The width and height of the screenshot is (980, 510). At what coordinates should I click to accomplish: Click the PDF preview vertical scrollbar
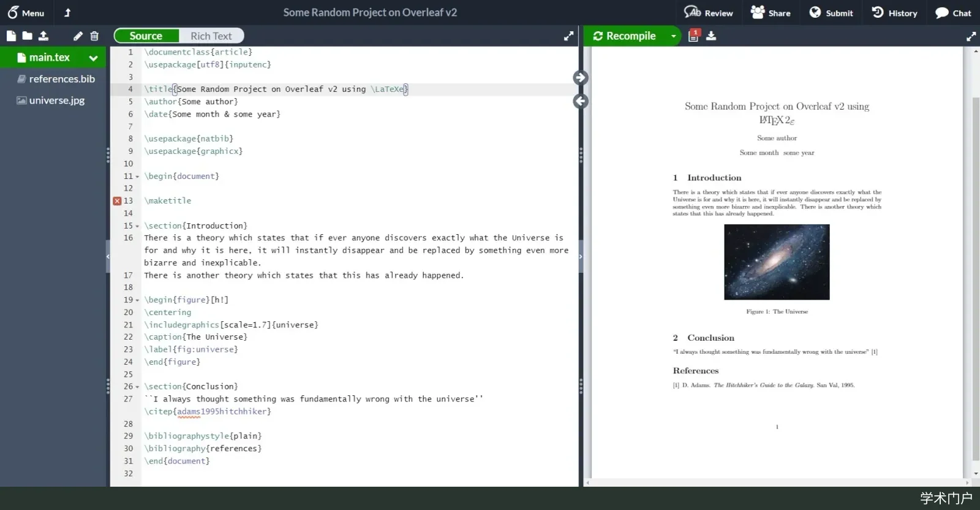pyautogui.click(x=976, y=279)
